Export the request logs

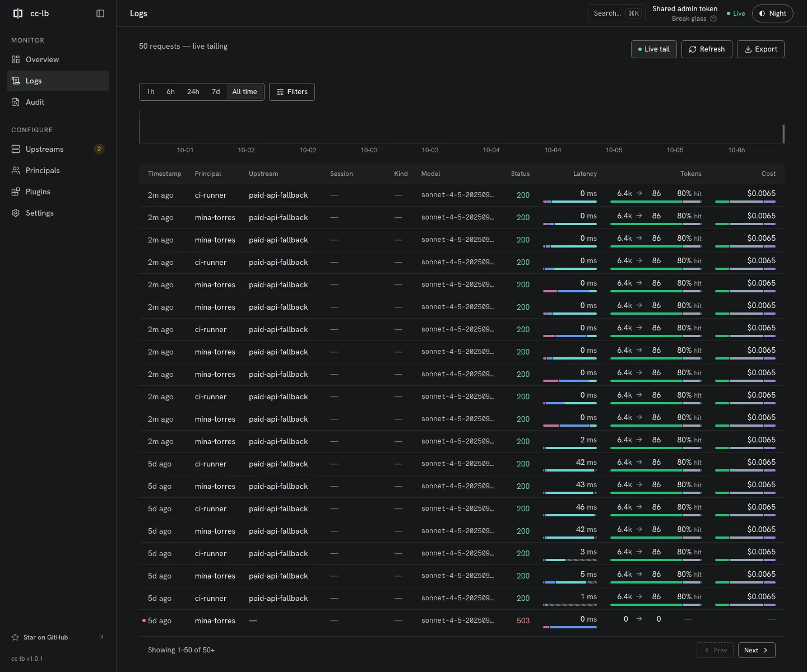(760, 49)
